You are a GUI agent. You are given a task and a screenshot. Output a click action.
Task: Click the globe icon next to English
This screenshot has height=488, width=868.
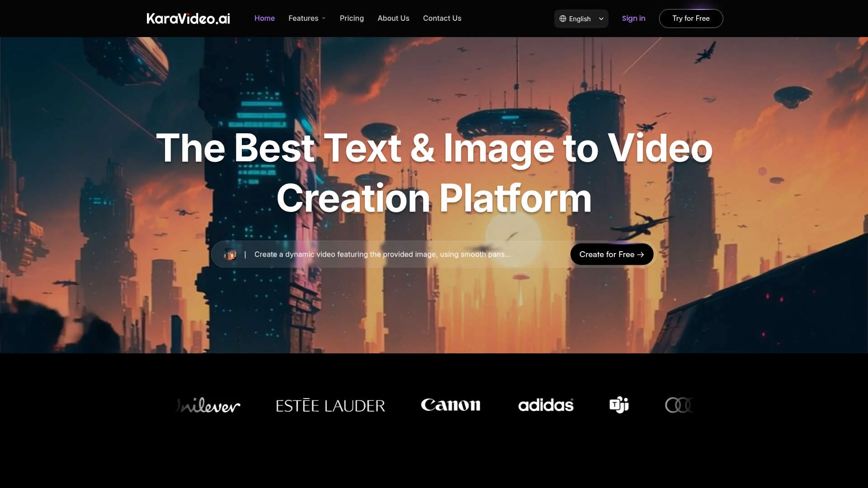[563, 19]
